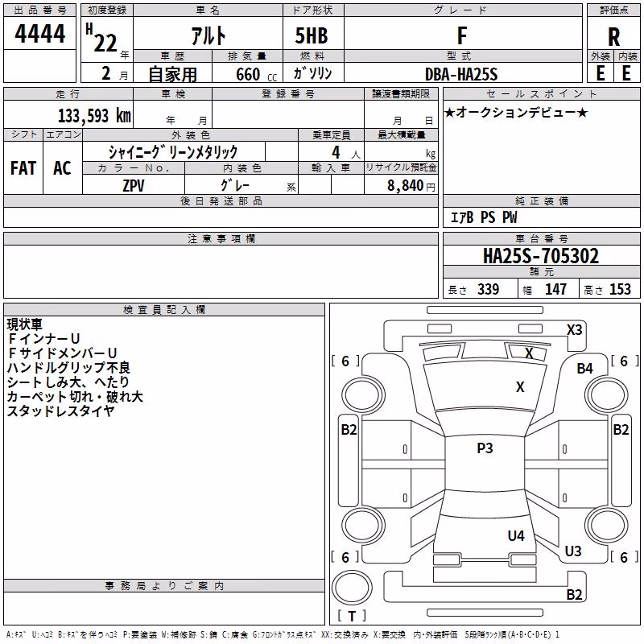644x644 pixels.
Task: Select the 純正装備 header
Action: tap(541, 200)
